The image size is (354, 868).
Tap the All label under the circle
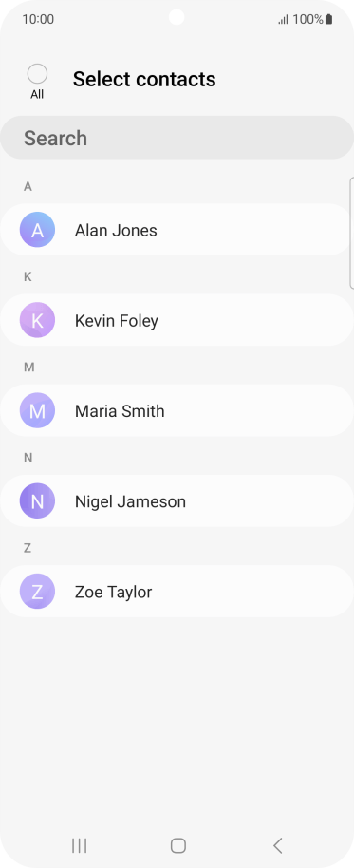(x=37, y=95)
